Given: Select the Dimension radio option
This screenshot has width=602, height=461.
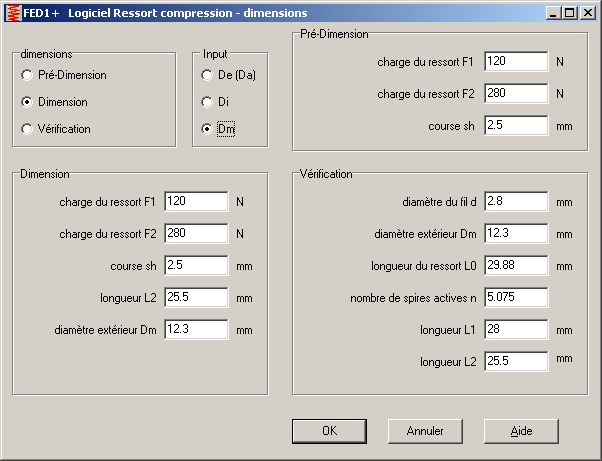Looking at the screenshot, I should (x=27, y=102).
